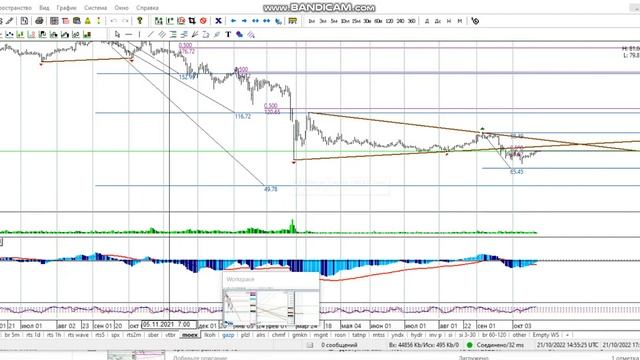Switch to the gazp workspace tab

point(228,335)
